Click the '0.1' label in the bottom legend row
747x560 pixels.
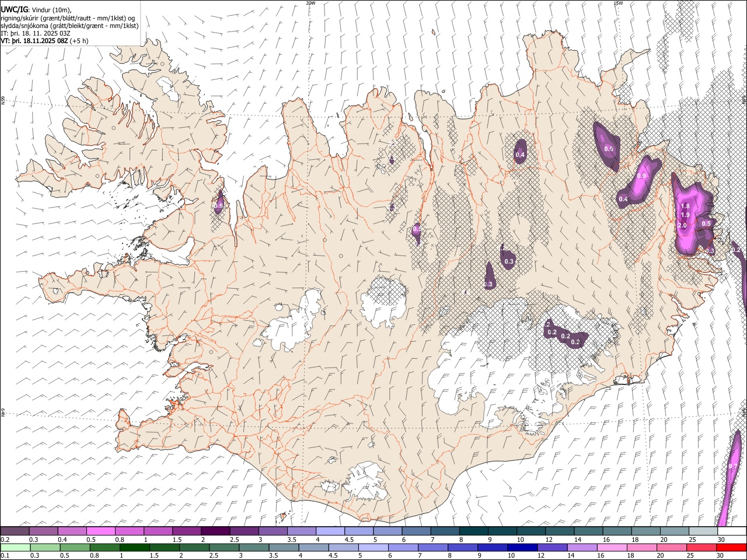[x=5, y=556]
